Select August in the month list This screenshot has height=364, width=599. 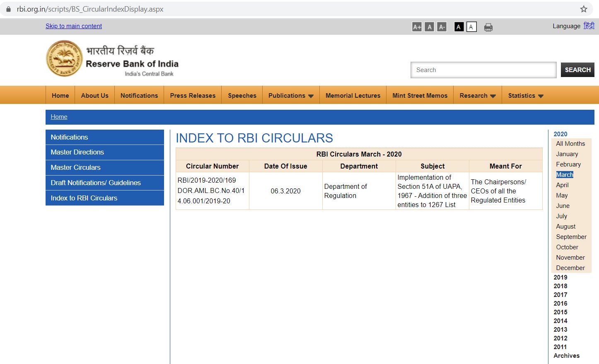tap(566, 227)
